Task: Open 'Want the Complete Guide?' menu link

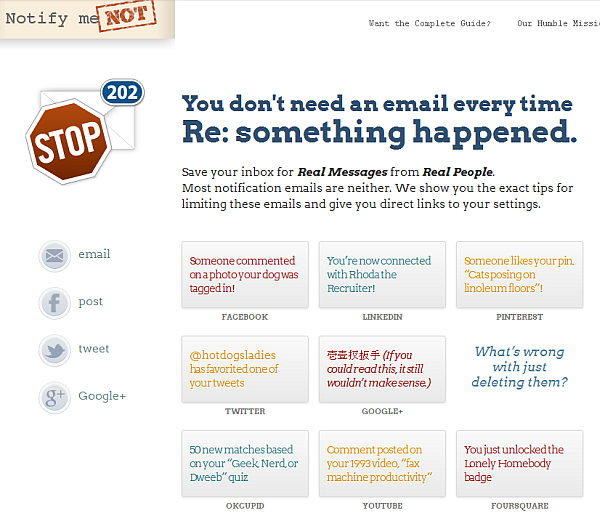Action: [x=429, y=23]
